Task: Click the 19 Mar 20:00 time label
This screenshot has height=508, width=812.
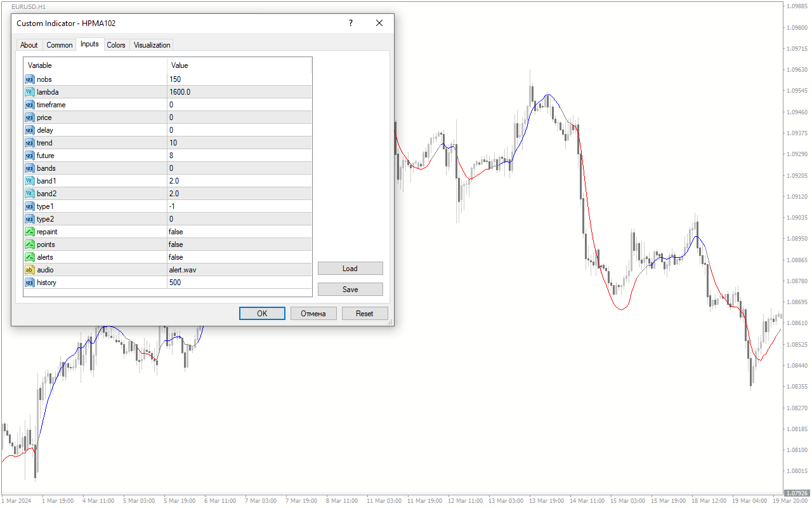Action: click(790, 501)
